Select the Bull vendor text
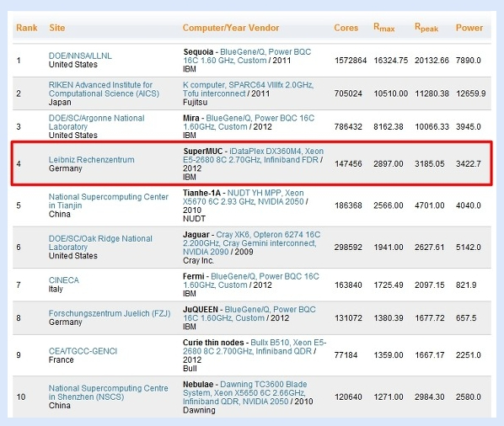The image size is (504, 426). click(190, 368)
